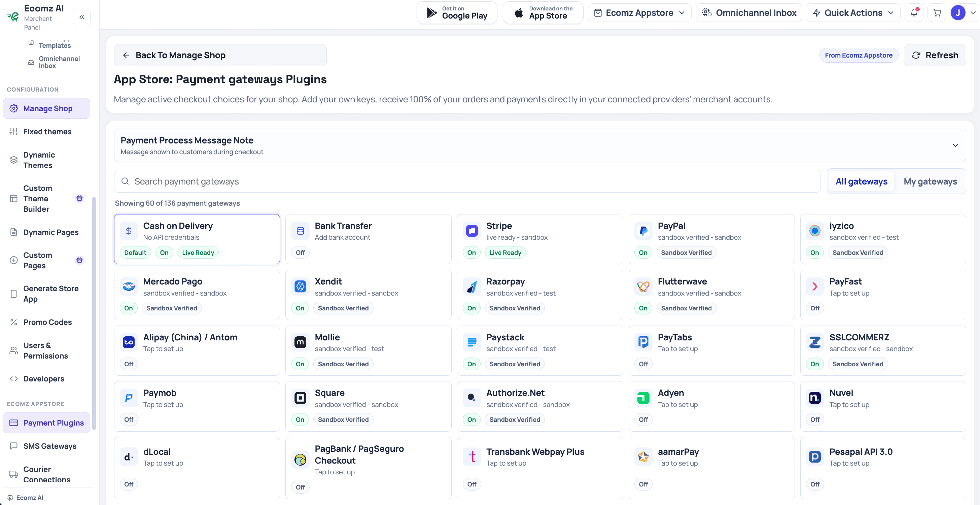
Task: Click the Sandbox Verified badge on Razorpay
Action: point(515,308)
